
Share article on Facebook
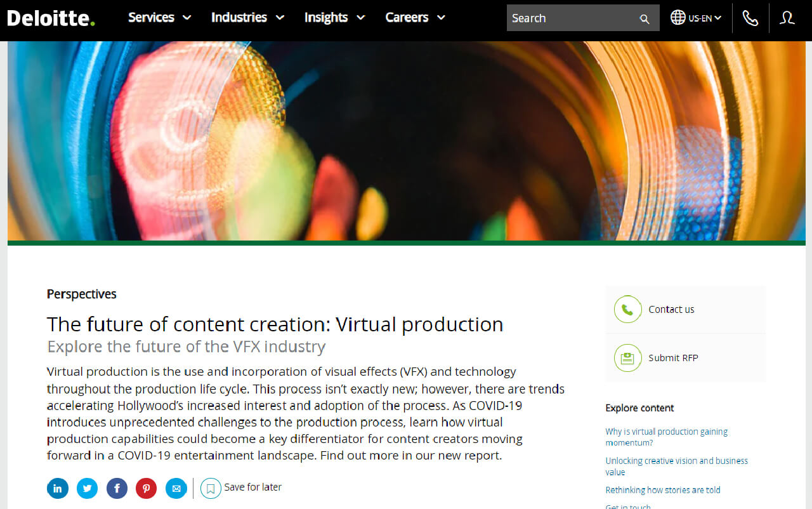click(x=117, y=488)
